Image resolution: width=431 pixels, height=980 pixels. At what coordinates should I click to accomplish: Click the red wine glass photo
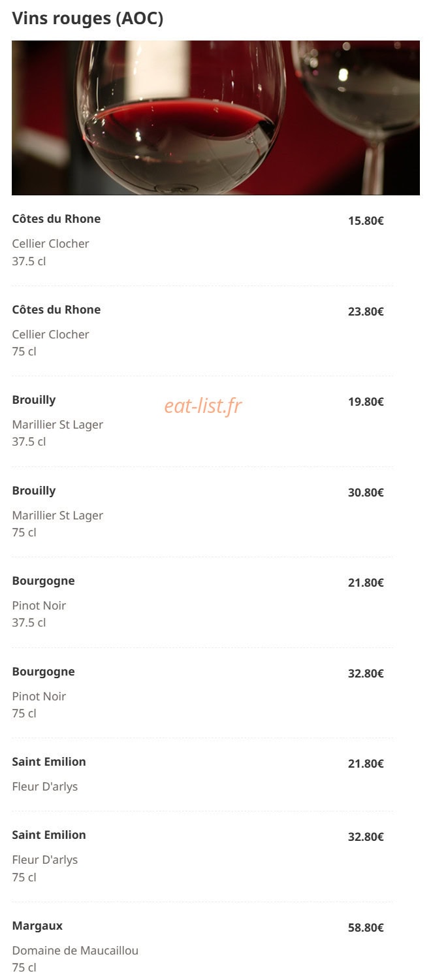coord(215,118)
